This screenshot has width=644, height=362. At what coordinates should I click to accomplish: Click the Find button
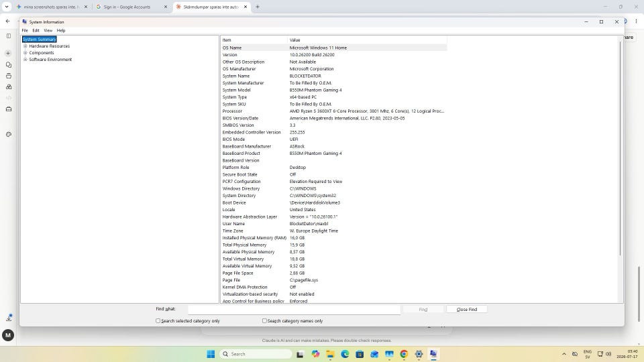423,310
